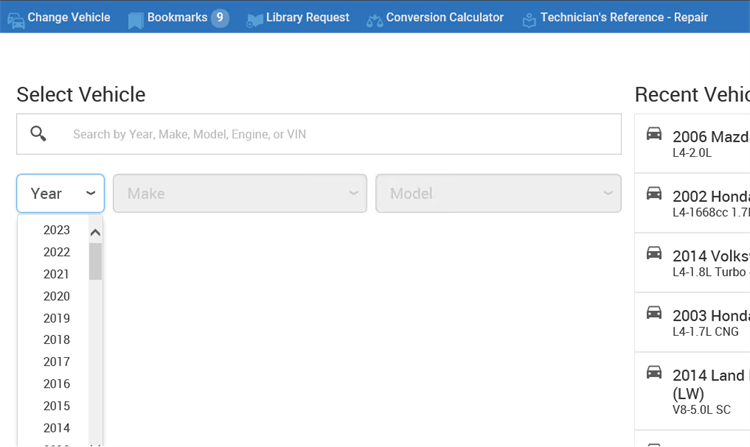Open the Model dropdown
Viewport: 750px width, 447px height.
(x=498, y=193)
